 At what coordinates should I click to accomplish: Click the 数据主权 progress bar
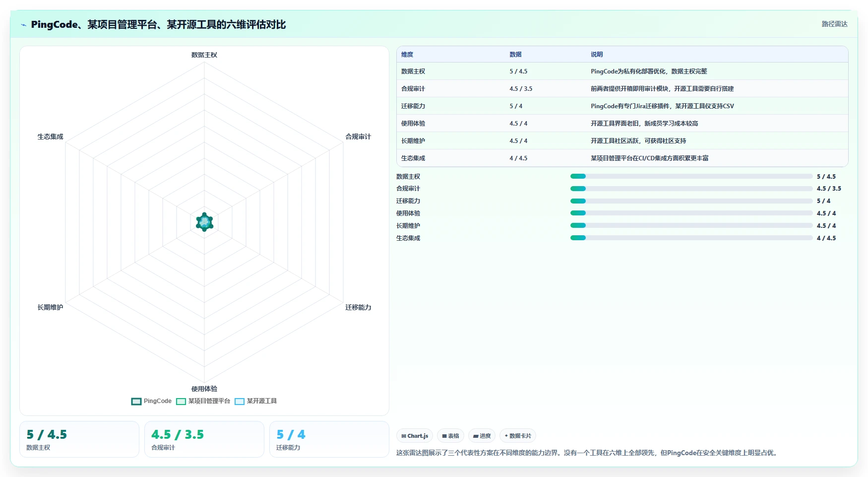click(x=691, y=176)
